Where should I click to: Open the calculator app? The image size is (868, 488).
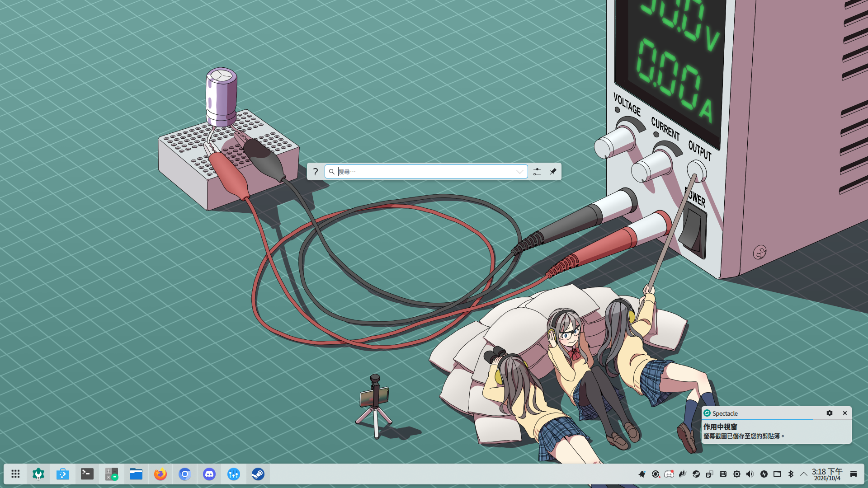point(112,474)
